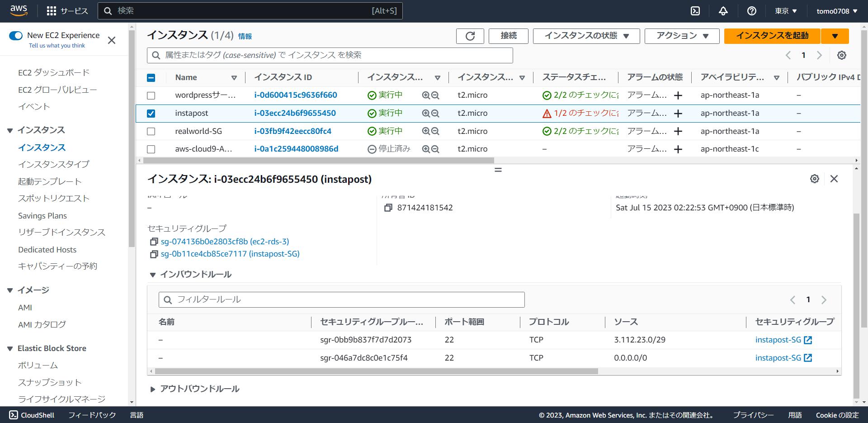Select インスタンスタイプ in the sidebar

54,164
